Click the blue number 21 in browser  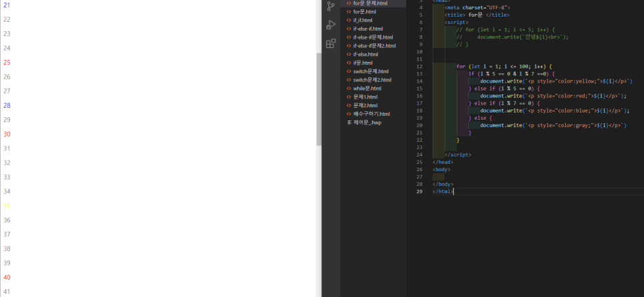(x=7, y=5)
